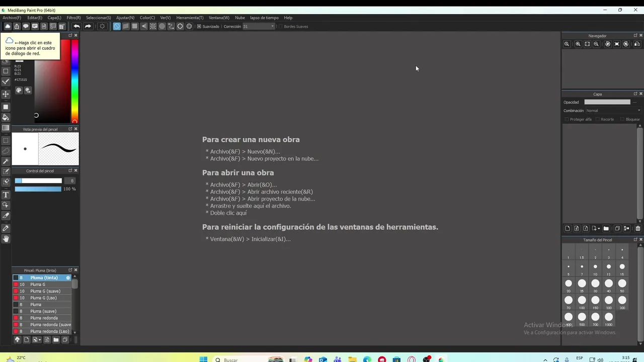Open Windows Start button
644x362 pixels.
pyautogui.click(x=203, y=359)
